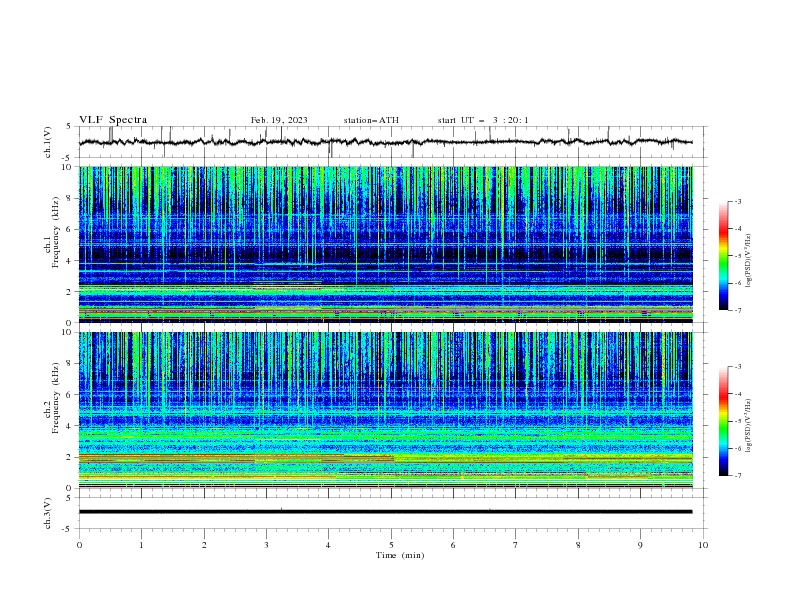Click the time axis tick label '5'

pyautogui.click(x=391, y=545)
